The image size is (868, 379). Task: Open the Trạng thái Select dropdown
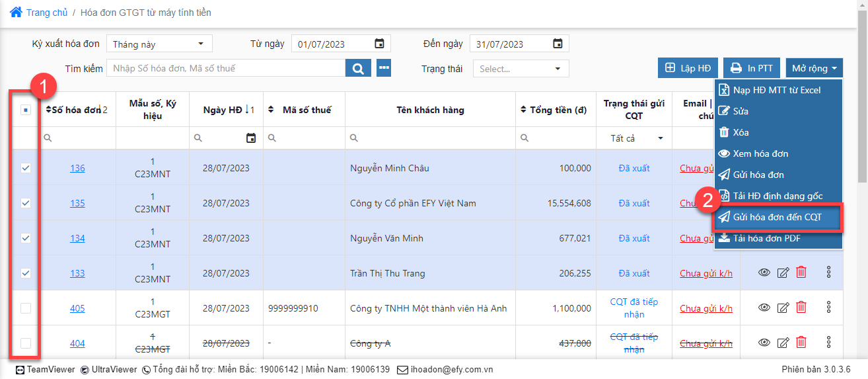pos(521,68)
